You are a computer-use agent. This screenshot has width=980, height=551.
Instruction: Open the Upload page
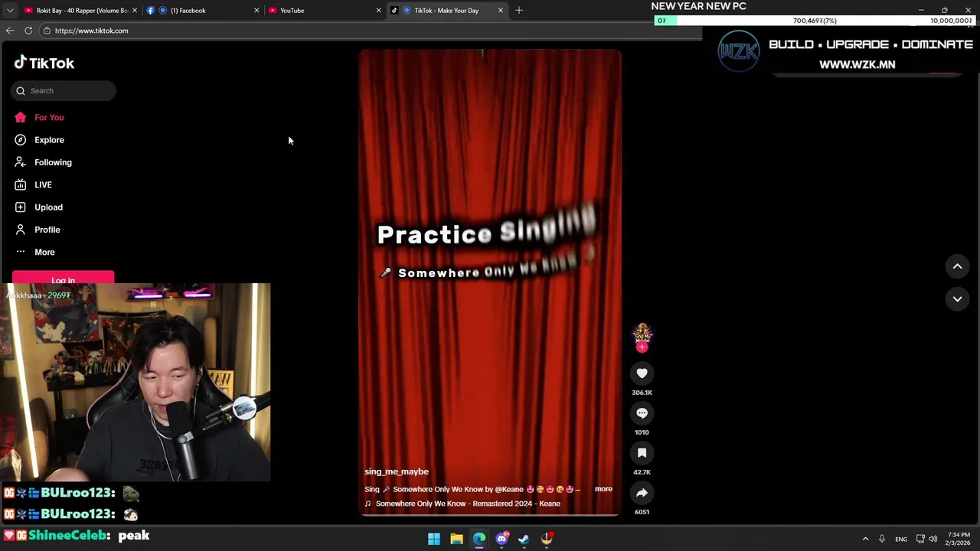(48, 207)
